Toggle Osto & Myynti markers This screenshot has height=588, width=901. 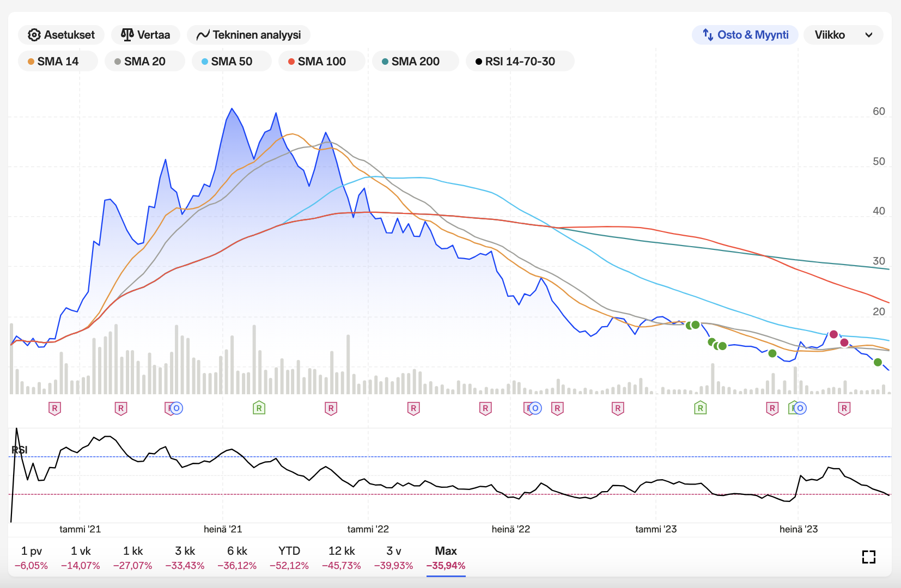(745, 35)
